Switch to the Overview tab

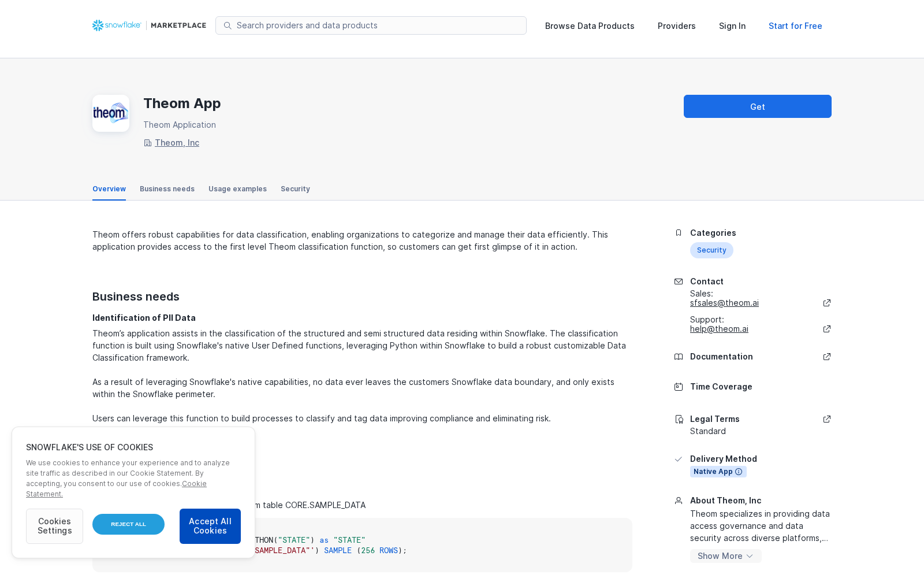pos(109,189)
